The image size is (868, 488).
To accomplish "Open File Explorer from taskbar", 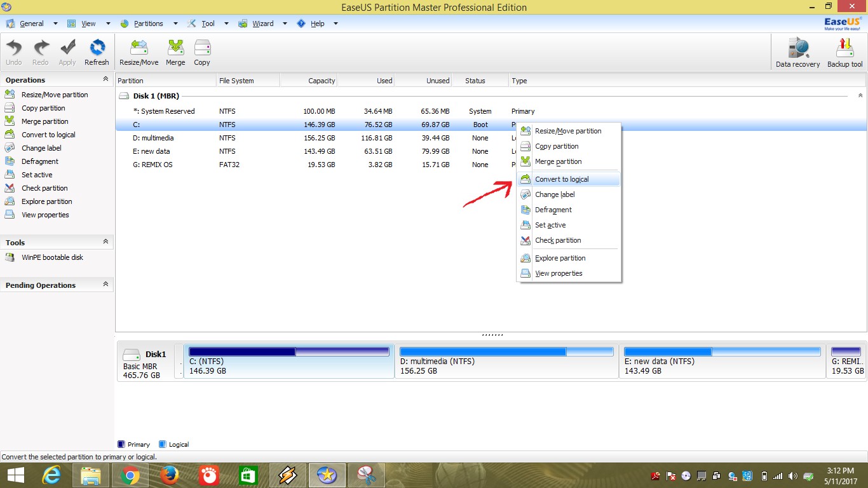I will (91, 475).
